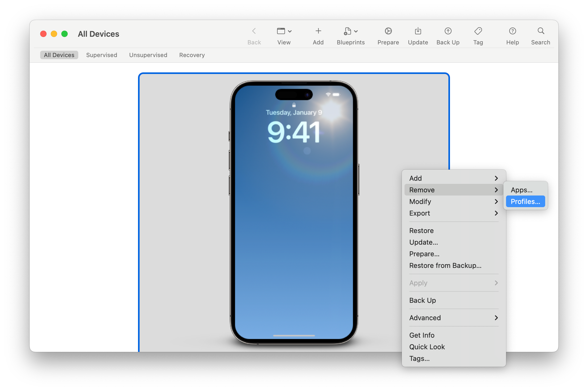Choose Restore from the context menu
588x391 pixels.
(x=454, y=231)
